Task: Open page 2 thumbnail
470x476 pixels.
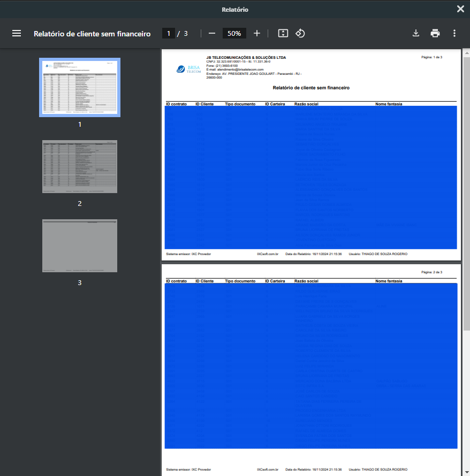Action: tap(80, 166)
